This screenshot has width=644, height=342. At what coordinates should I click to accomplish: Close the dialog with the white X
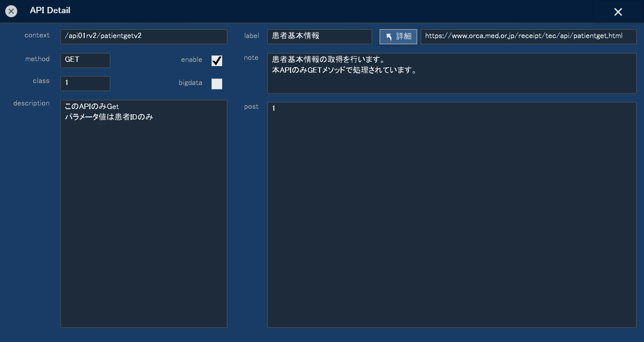pyautogui.click(x=618, y=12)
